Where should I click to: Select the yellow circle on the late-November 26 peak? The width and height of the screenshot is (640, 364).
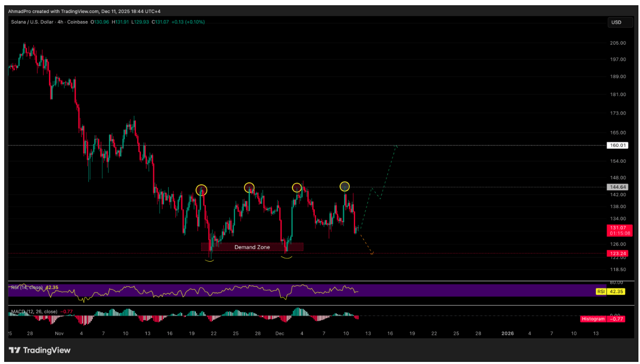click(x=250, y=187)
